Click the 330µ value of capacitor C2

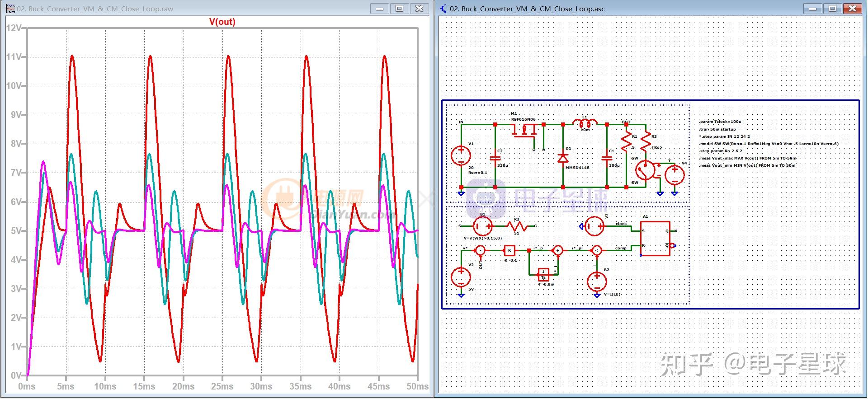(x=503, y=165)
